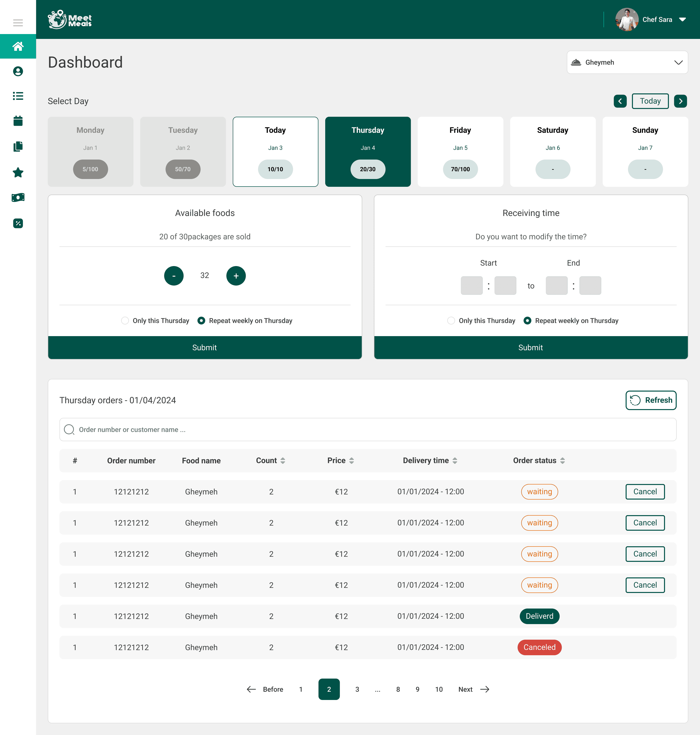This screenshot has width=700, height=735.
Task: Click the Refresh orders button
Action: pyautogui.click(x=651, y=400)
